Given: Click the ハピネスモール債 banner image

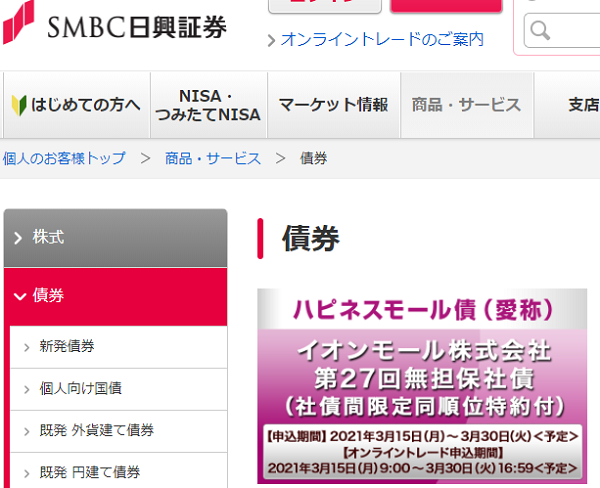Looking at the screenshot, I should point(422,386).
